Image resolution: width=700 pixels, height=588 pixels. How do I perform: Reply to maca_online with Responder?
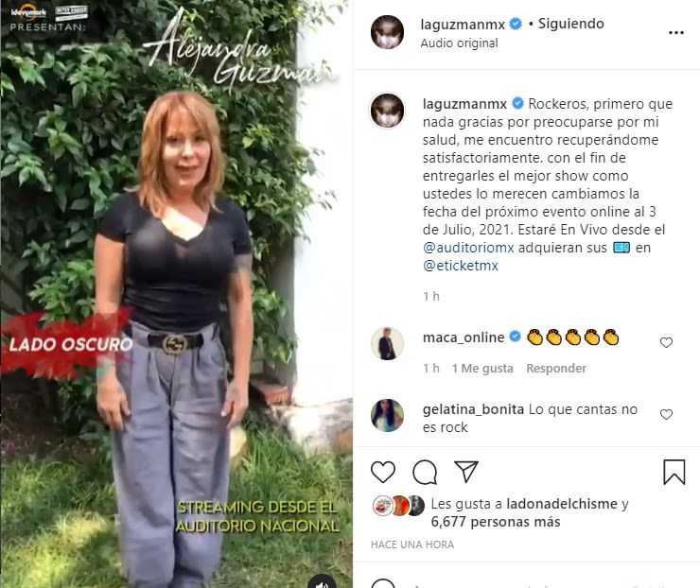click(x=556, y=368)
